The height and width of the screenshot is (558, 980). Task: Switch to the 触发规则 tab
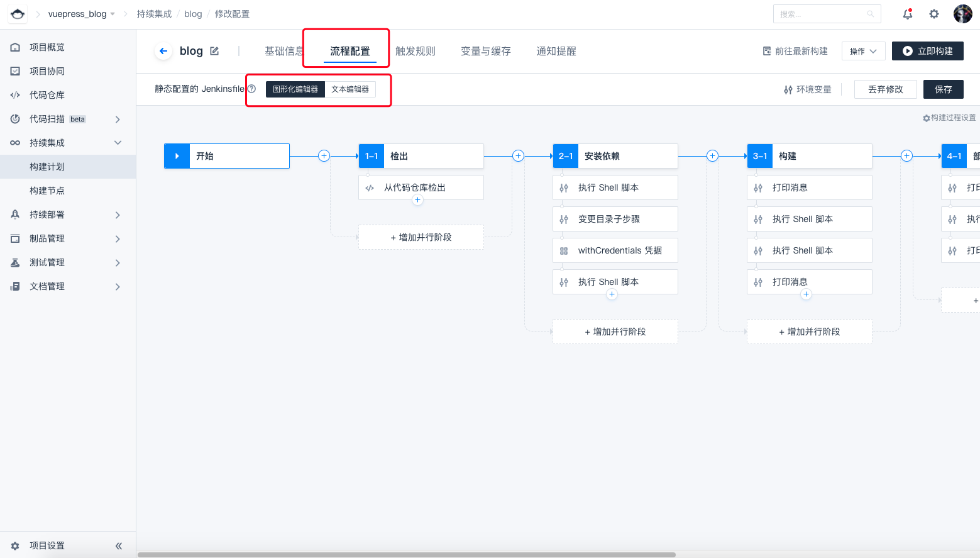(415, 51)
